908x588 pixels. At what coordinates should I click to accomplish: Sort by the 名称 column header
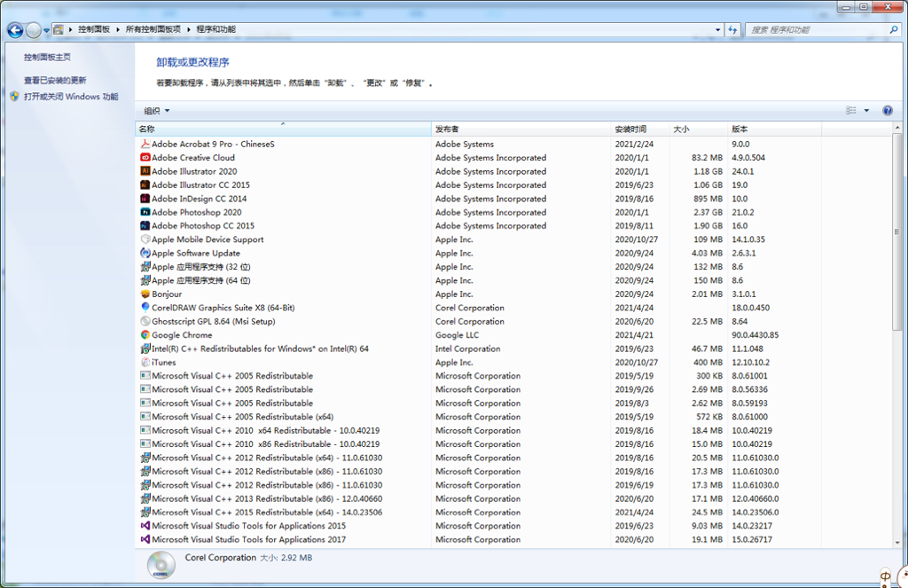tap(283, 129)
